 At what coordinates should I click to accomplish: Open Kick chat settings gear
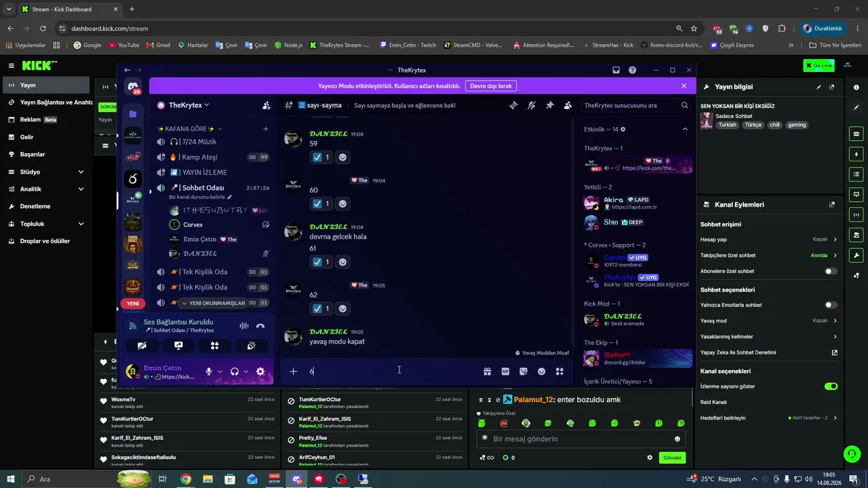coord(650,457)
